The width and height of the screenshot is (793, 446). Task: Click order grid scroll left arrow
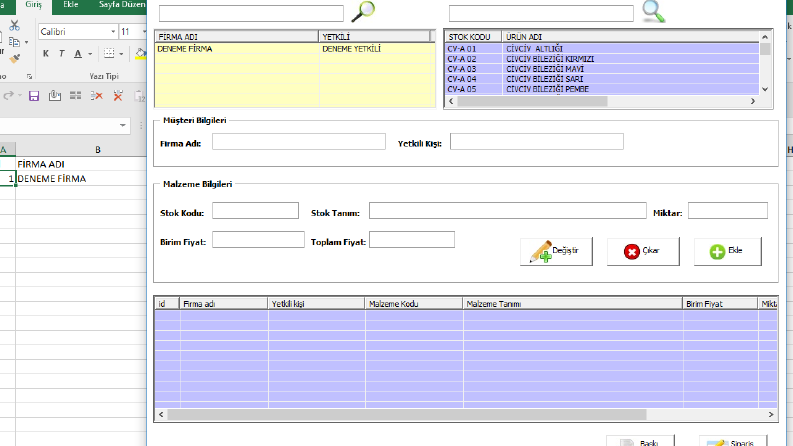(161, 415)
